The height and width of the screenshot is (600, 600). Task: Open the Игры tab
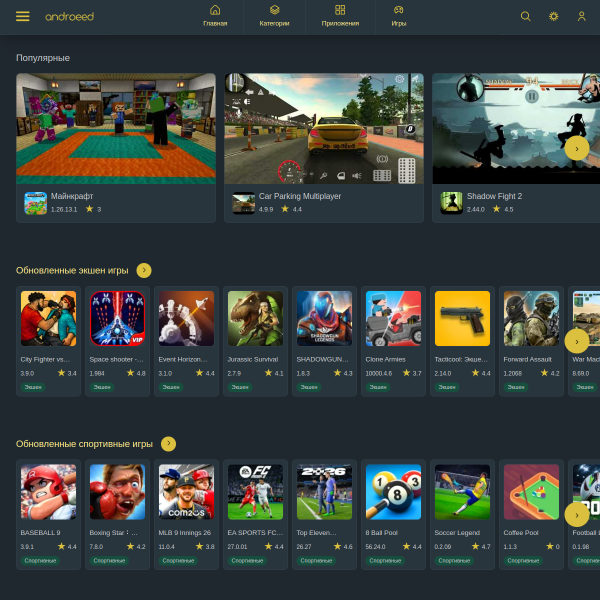pos(399,16)
